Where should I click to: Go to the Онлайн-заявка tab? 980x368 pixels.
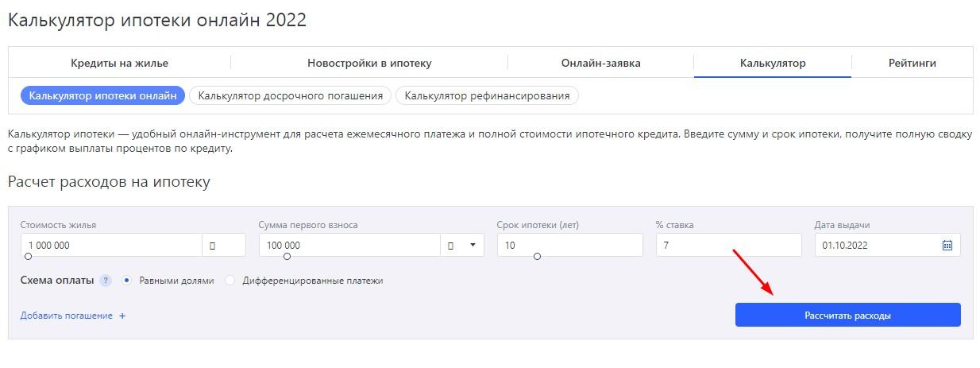[600, 63]
